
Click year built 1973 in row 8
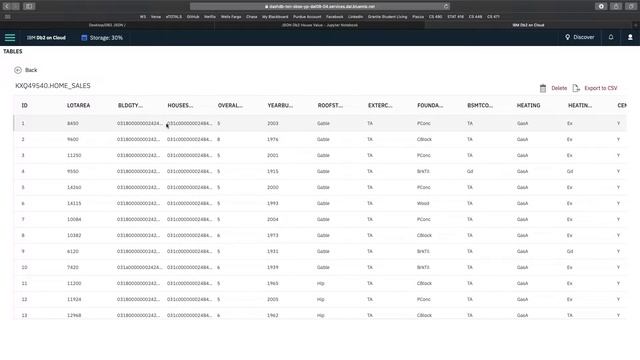coord(273,236)
